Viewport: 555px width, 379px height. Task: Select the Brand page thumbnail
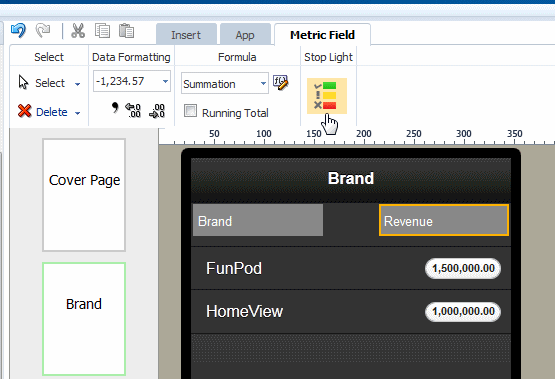coord(84,318)
